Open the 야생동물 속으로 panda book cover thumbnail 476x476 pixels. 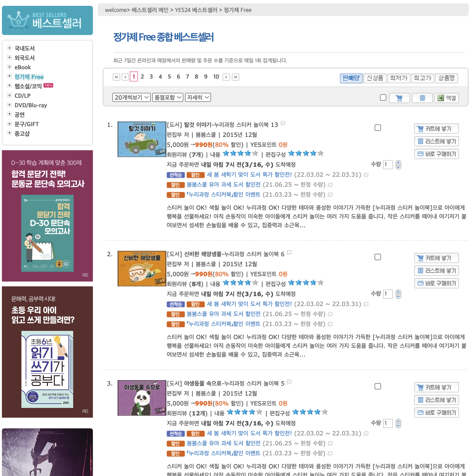pos(142,398)
